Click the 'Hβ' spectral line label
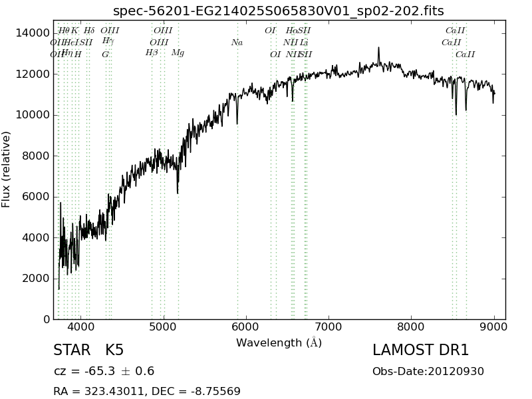 152,53
